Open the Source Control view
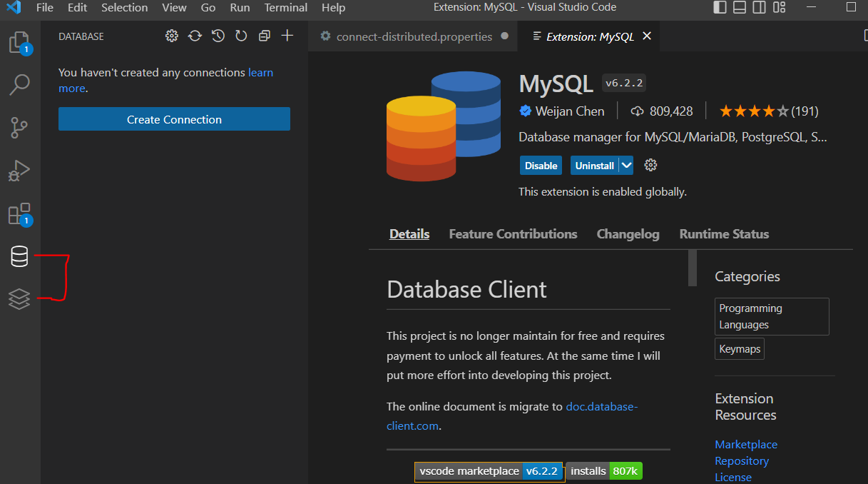Screen dimensions: 868x484 pyautogui.click(x=19, y=127)
